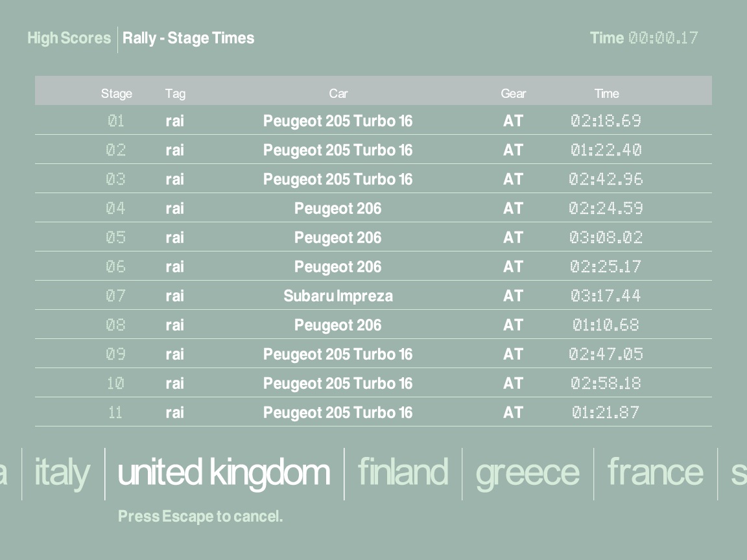Screen dimensions: 747x560
Task: Select stage 11 time 01:21.87
Action: click(606, 412)
